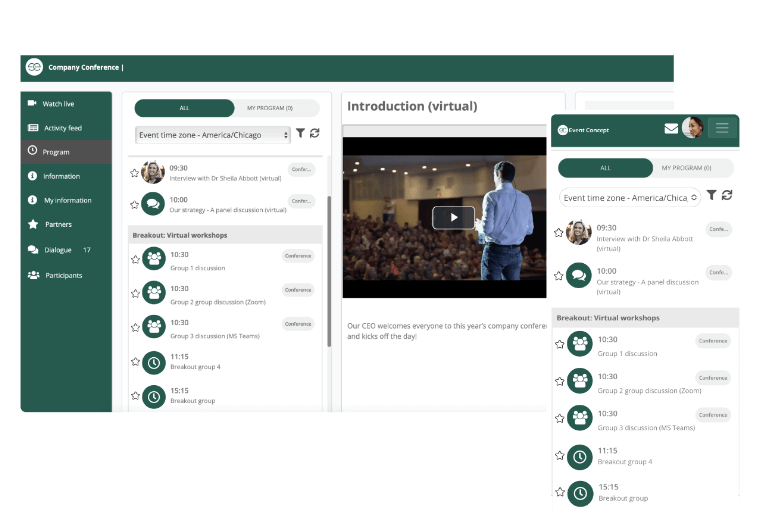This screenshot has width=760, height=522.
Task: Click group icon for Group 1 discussion, mobile
Action: pyautogui.click(x=580, y=344)
